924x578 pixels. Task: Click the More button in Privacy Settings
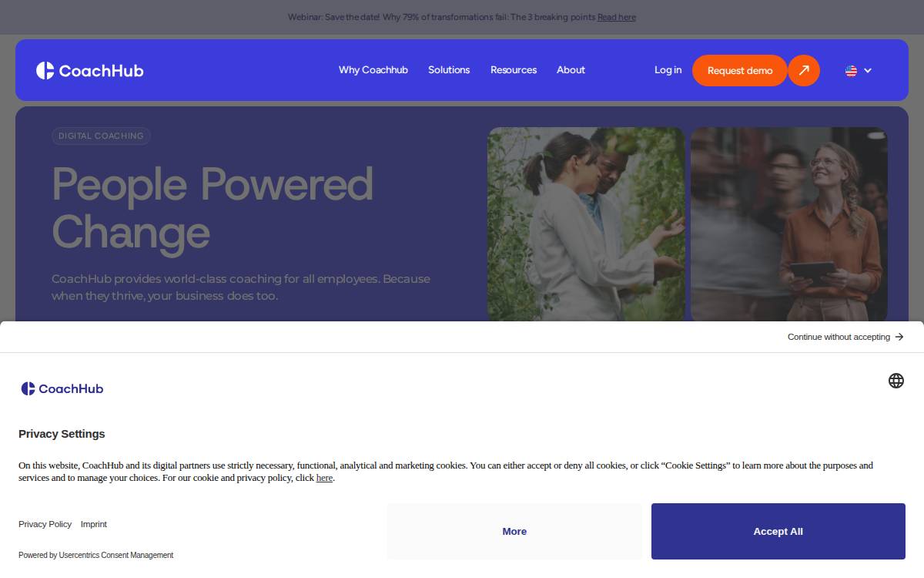click(x=514, y=531)
